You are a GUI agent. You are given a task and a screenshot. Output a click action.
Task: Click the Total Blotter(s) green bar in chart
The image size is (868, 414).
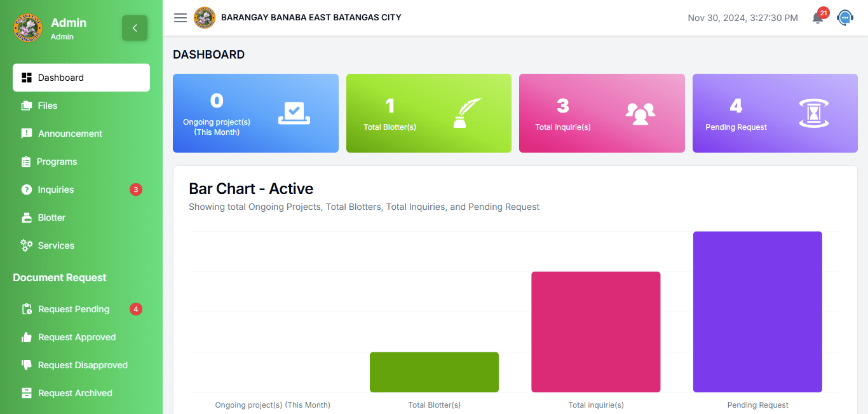tap(434, 372)
